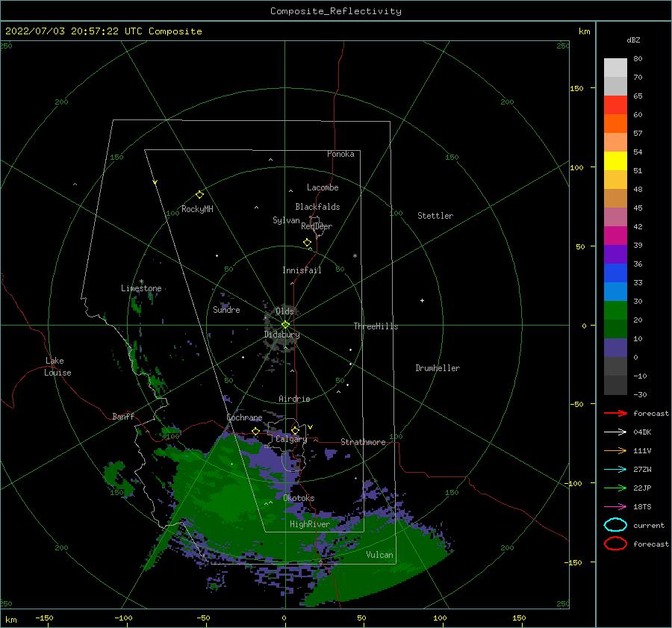Click the Sundre city label

tap(226, 309)
